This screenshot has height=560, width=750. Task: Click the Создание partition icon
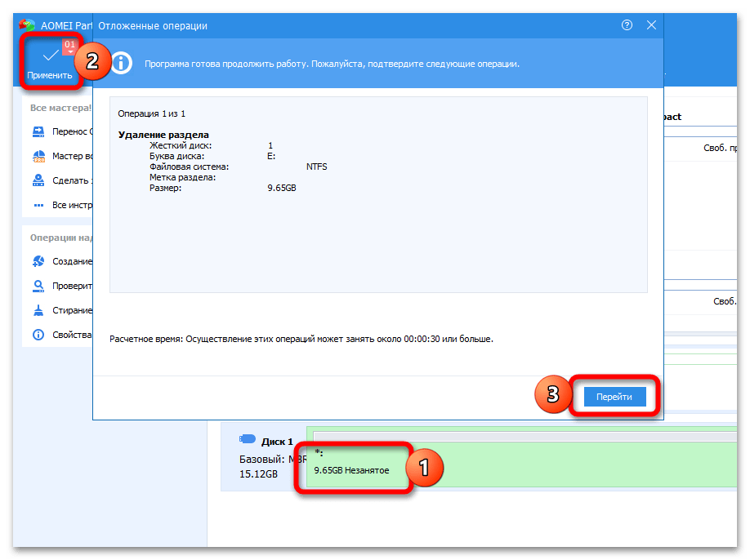pos(38,261)
